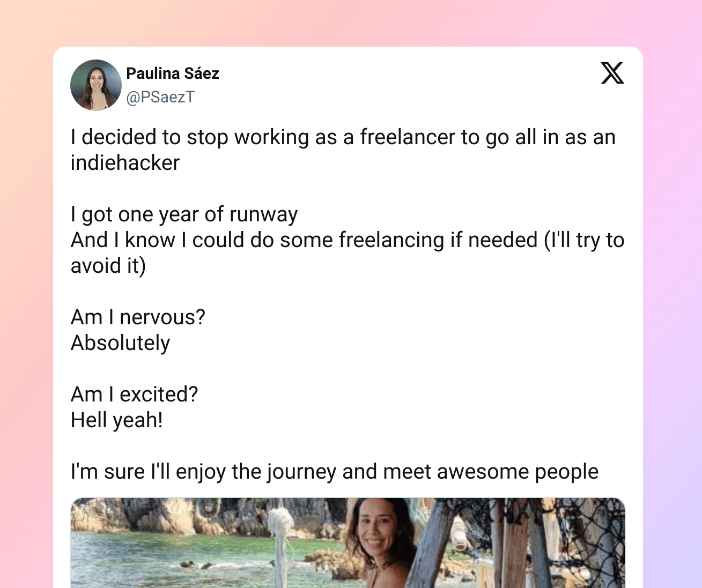
Task: Select the "Am I nervous?" question
Action: [138, 317]
